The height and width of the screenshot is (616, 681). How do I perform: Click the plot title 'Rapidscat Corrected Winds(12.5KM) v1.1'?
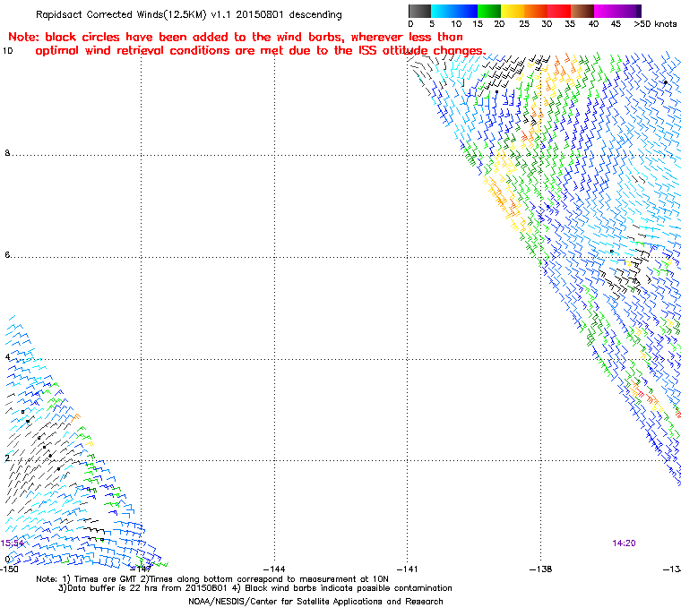click(134, 14)
